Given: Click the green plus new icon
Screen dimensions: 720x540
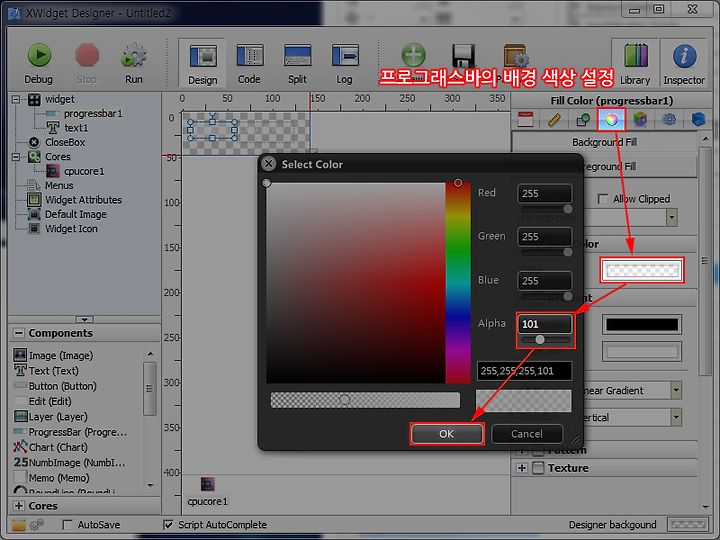Looking at the screenshot, I should coord(413,55).
